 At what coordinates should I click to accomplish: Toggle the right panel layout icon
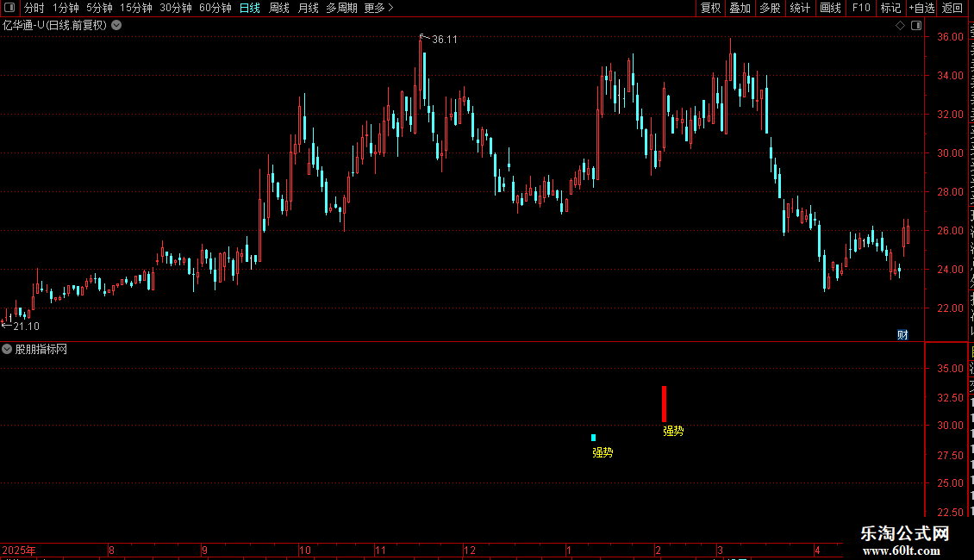click(916, 26)
